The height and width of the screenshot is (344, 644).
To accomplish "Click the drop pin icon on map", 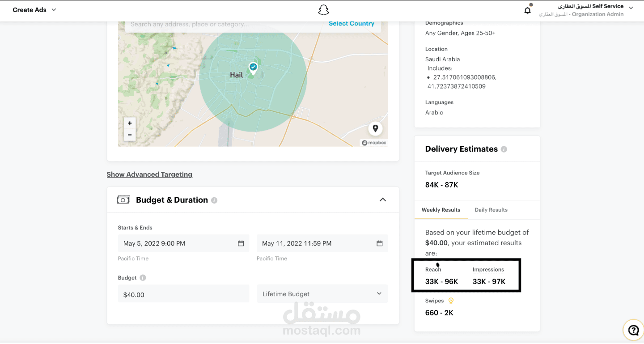I will click(375, 129).
